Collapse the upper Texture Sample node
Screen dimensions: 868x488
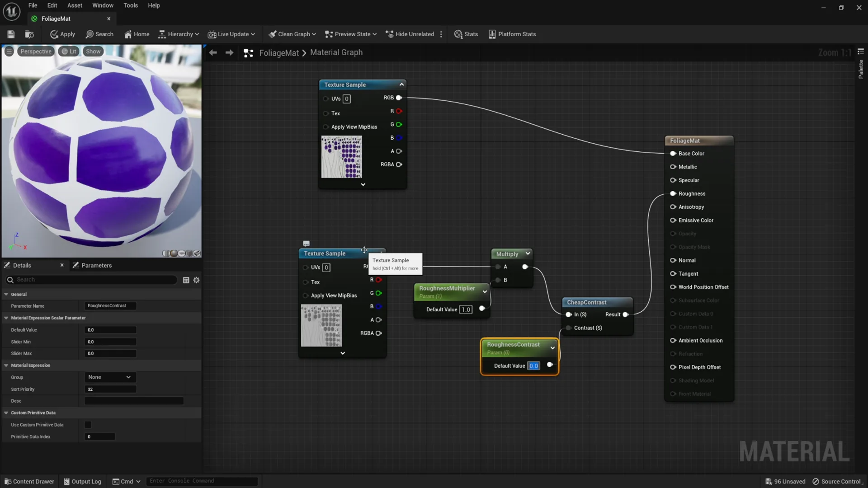tap(401, 84)
